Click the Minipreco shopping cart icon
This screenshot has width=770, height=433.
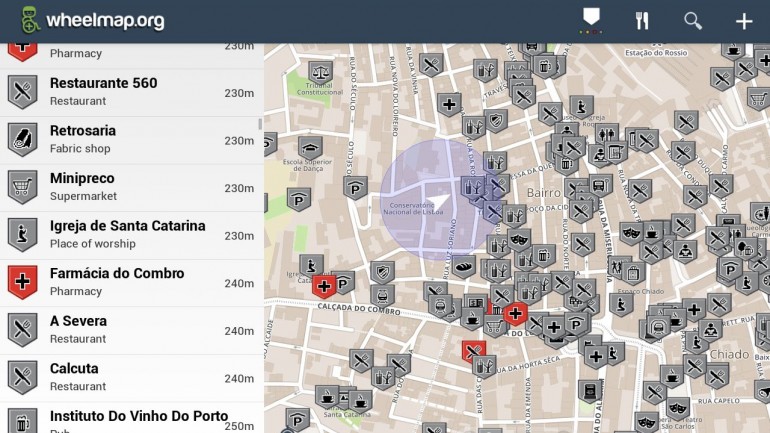pos(23,187)
